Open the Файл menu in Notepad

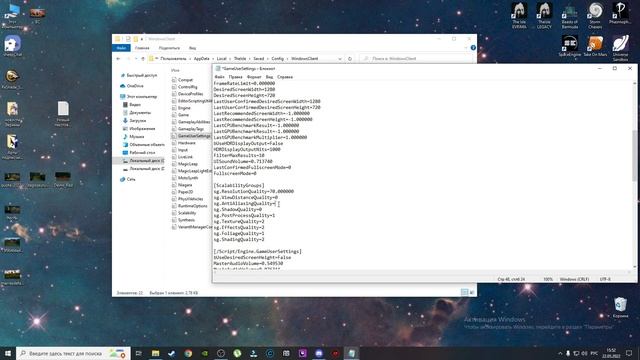[x=219, y=77]
